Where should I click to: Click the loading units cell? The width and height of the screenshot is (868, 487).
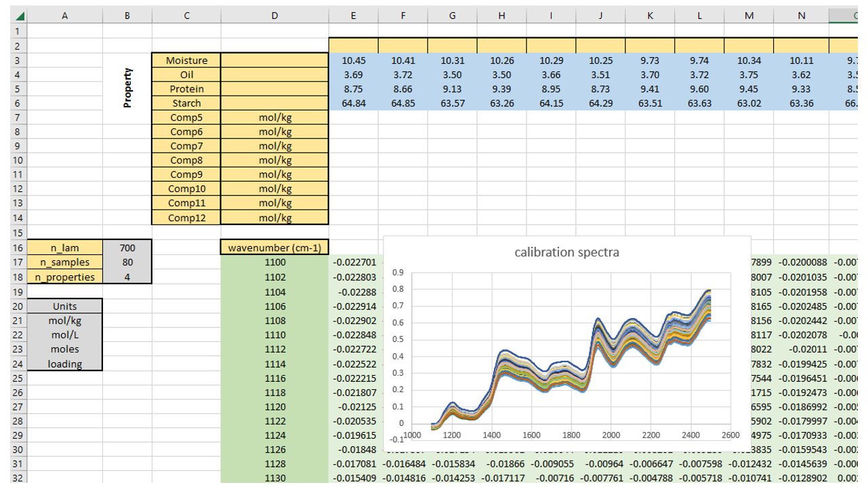[x=65, y=364]
